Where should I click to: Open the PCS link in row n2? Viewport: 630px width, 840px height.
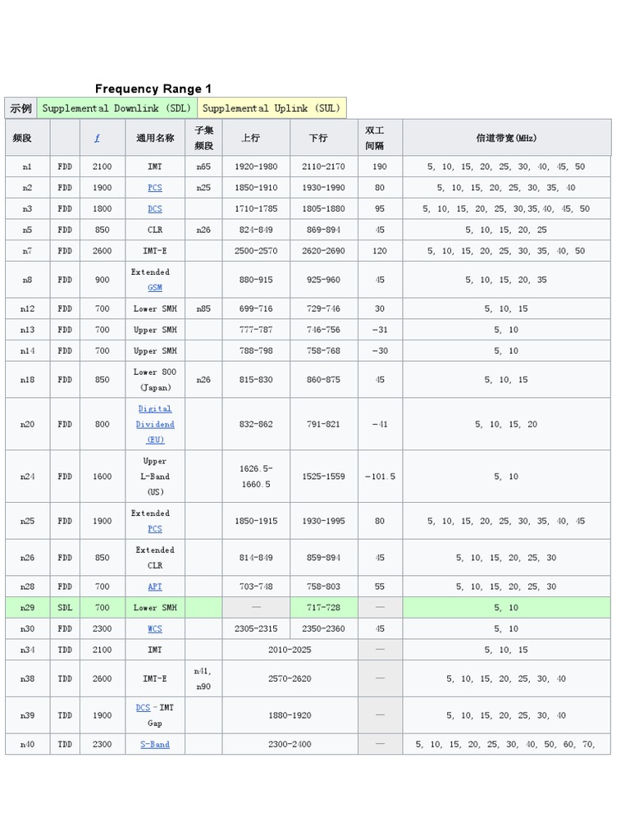[155, 188]
